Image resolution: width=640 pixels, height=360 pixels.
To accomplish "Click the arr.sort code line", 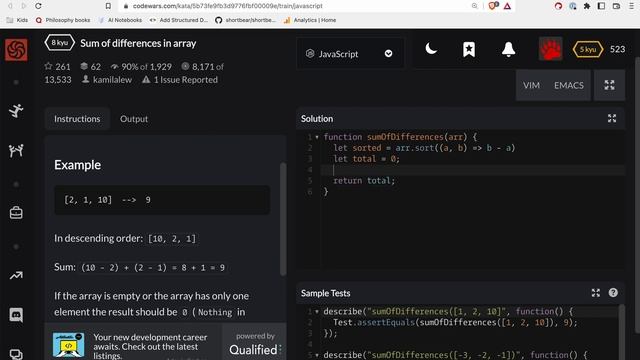I will coord(424,148).
